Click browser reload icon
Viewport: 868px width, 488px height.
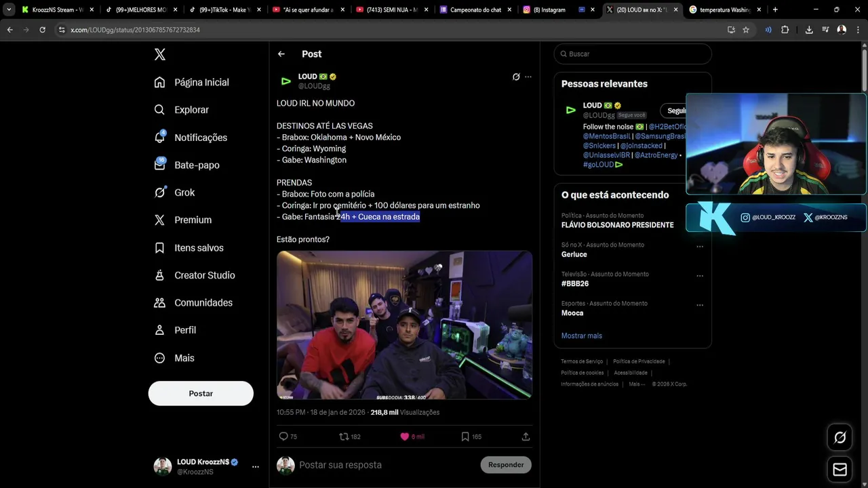(x=42, y=30)
